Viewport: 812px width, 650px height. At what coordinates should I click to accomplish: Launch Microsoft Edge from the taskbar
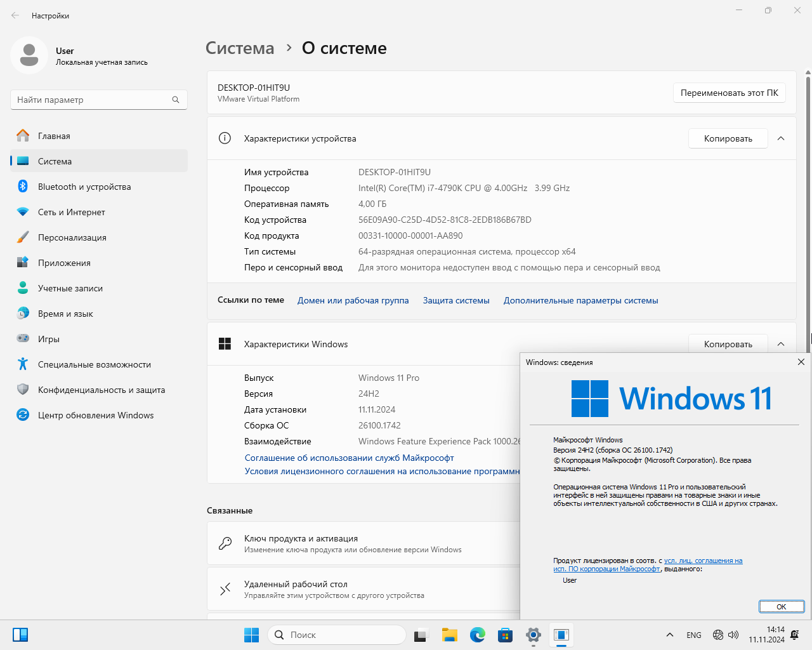click(x=478, y=635)
